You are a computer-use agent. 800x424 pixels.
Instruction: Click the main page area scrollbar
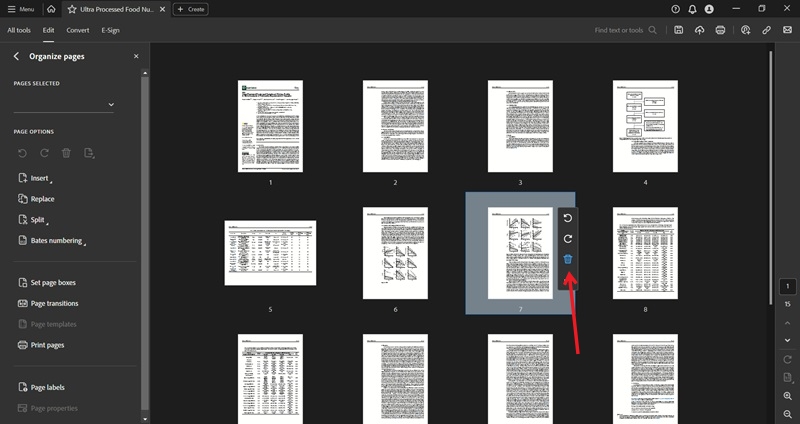coord(770,177)
